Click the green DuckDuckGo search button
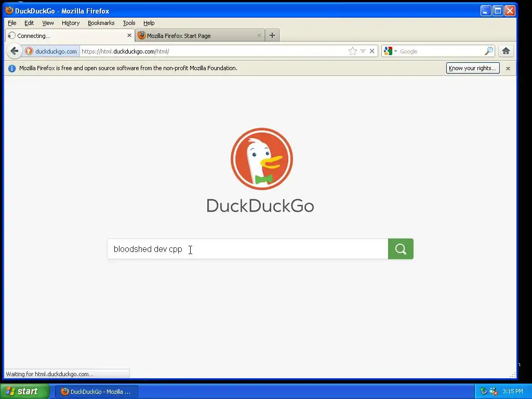 pos(401,249)
